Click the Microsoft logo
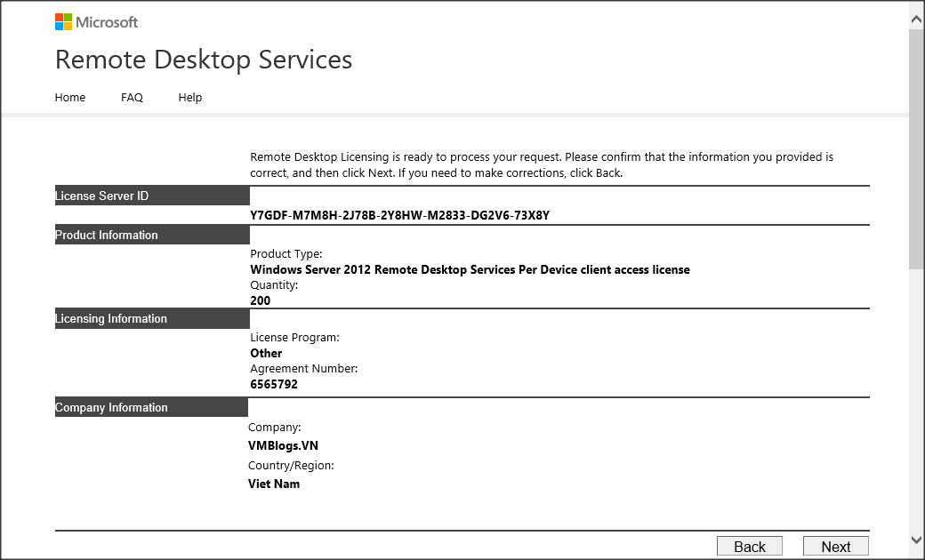Viewport: 925px width, 560px height. point(96,22)
